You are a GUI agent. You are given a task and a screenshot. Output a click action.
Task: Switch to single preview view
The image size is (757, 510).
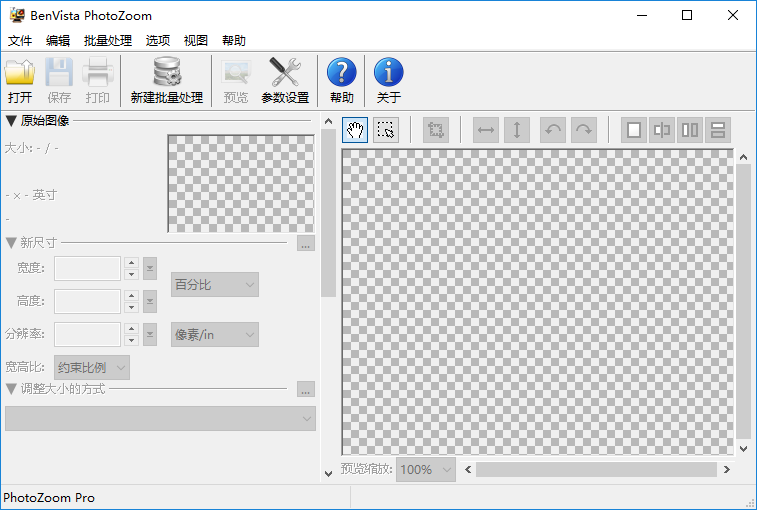tap(634, 130)
